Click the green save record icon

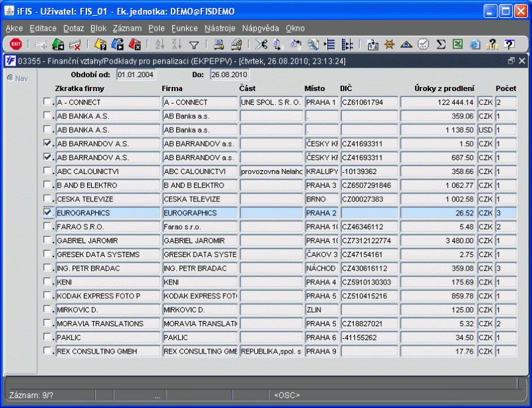click(58, 44)
